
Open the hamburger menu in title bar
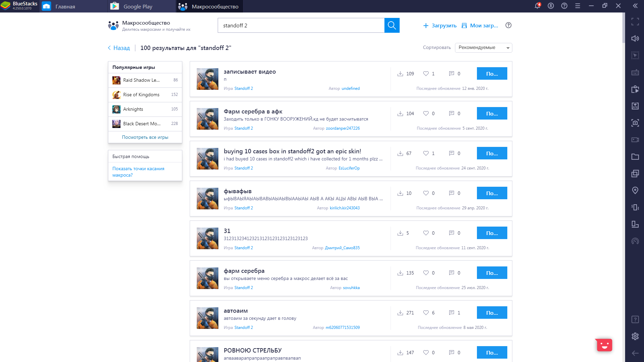coord(578,6)
